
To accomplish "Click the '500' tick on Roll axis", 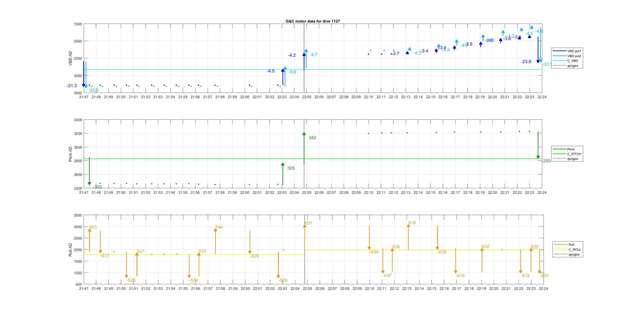I will point(79,284).
